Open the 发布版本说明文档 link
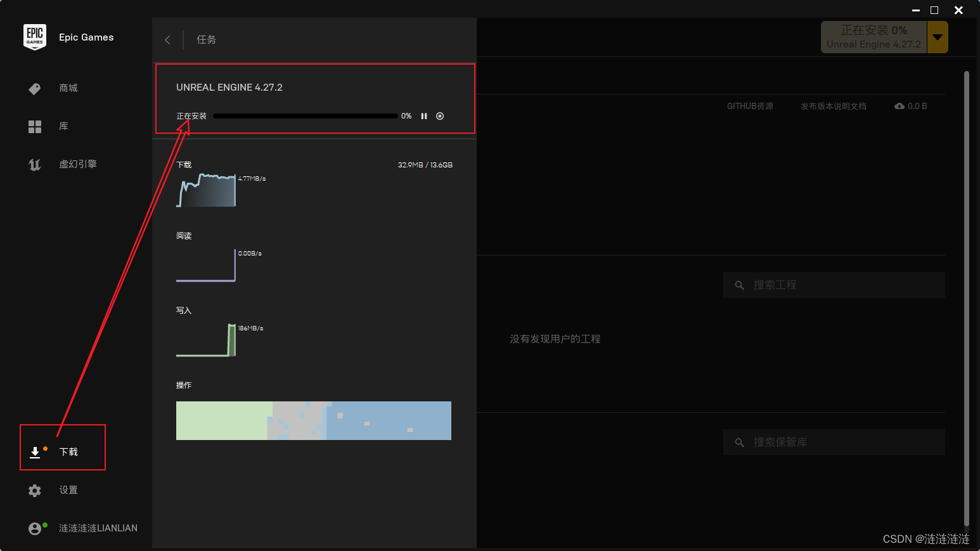Viewport: 980px width, 551px height. tap(834, 106)
